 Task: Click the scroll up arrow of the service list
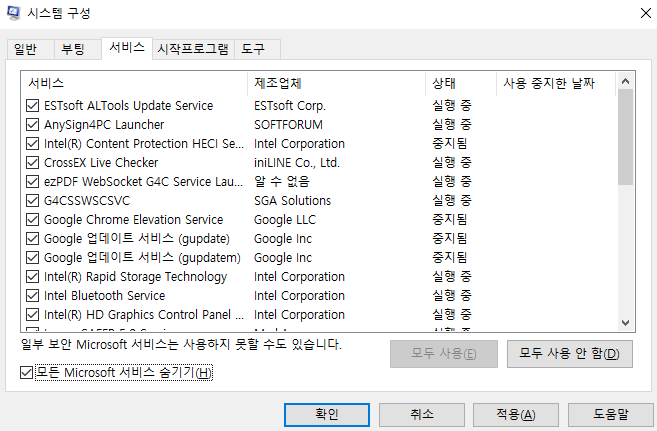pyautogui.click(x=626, y=81)
